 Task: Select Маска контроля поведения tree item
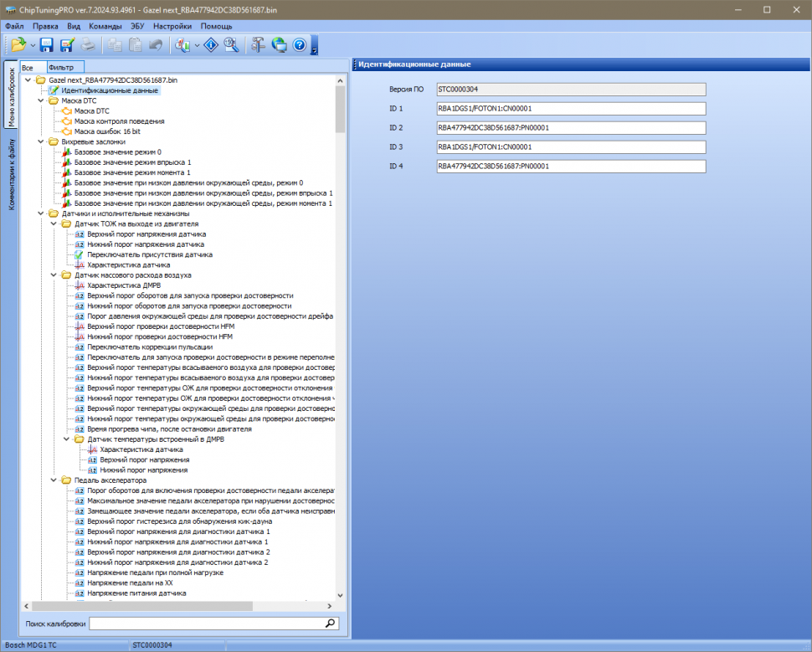pos(119,121)
